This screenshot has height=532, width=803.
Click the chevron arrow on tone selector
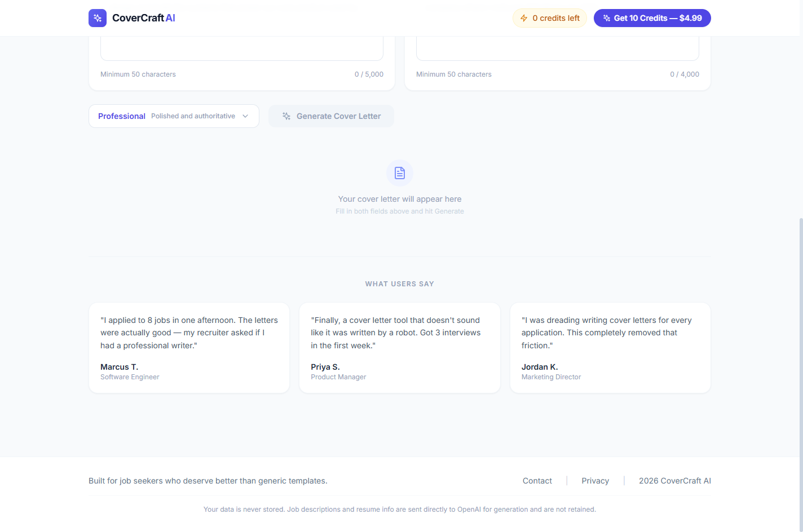pos(245,116)
